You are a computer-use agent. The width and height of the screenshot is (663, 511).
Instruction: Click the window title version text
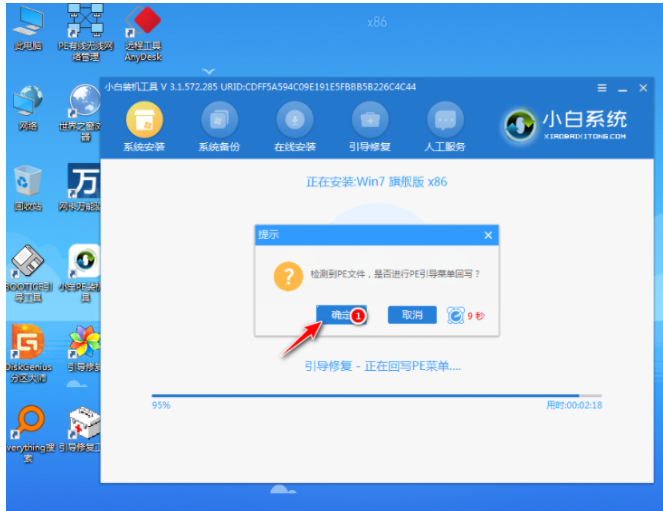point(260,87)
